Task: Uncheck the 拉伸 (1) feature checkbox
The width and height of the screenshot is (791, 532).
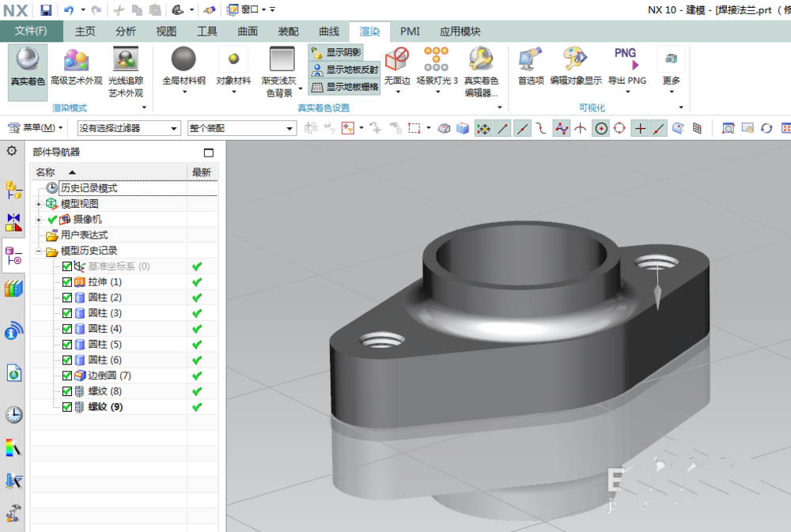Action: [67, 282]
